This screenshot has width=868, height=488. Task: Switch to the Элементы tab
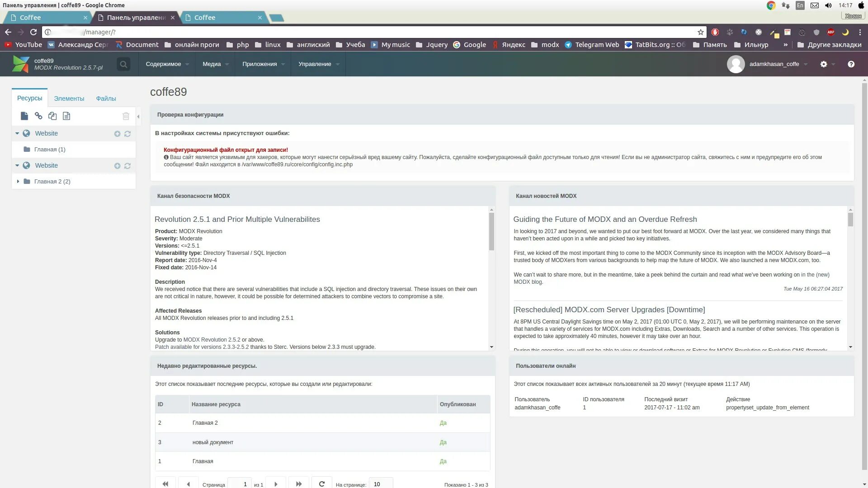click(69, 99)
